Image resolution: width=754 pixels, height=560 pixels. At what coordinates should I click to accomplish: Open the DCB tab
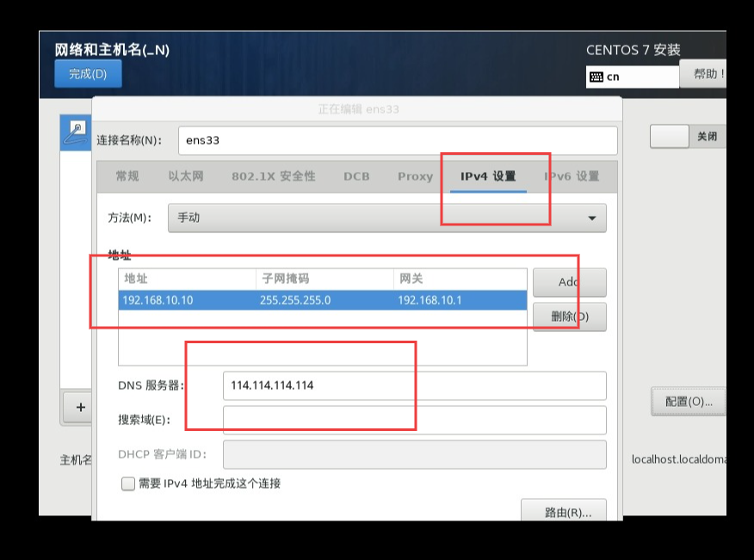coord(356,176)
